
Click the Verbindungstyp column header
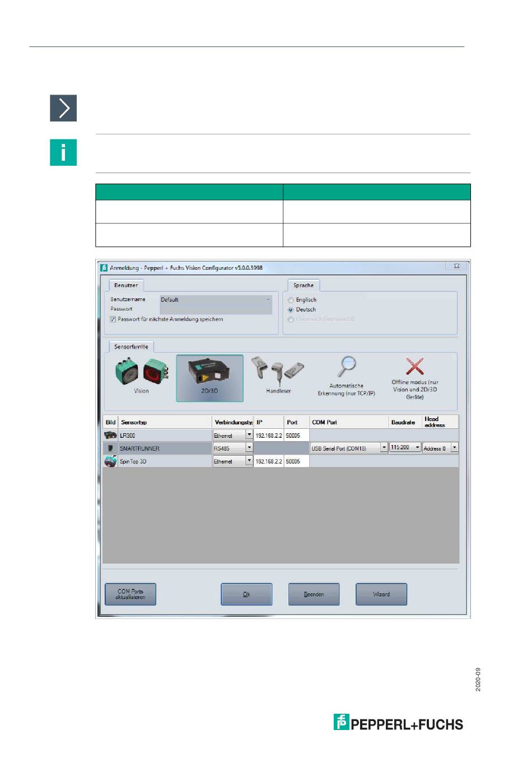click(x=233, y=422)
